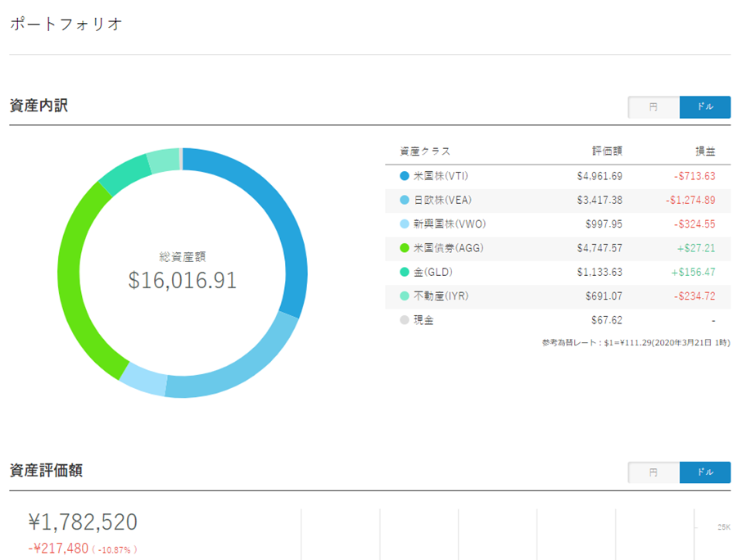The image size is (751, 560).
Task: Click the 評価額 column header
Action: 607,151
